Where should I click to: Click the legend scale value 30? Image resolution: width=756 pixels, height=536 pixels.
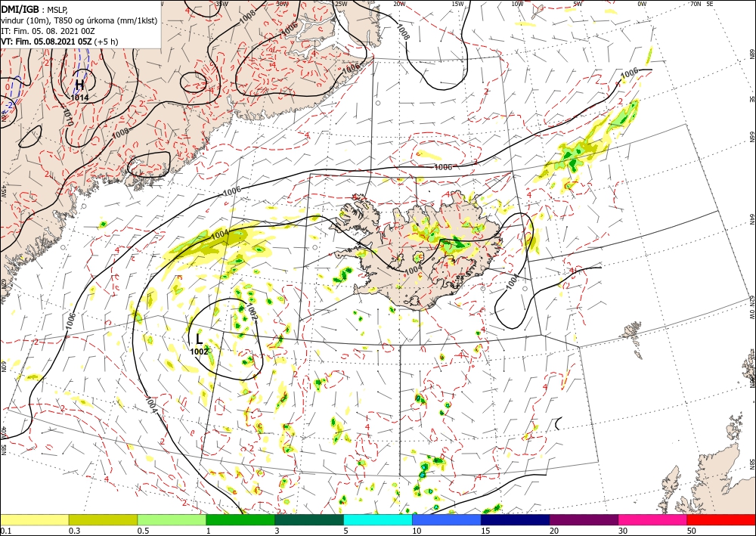623,531
